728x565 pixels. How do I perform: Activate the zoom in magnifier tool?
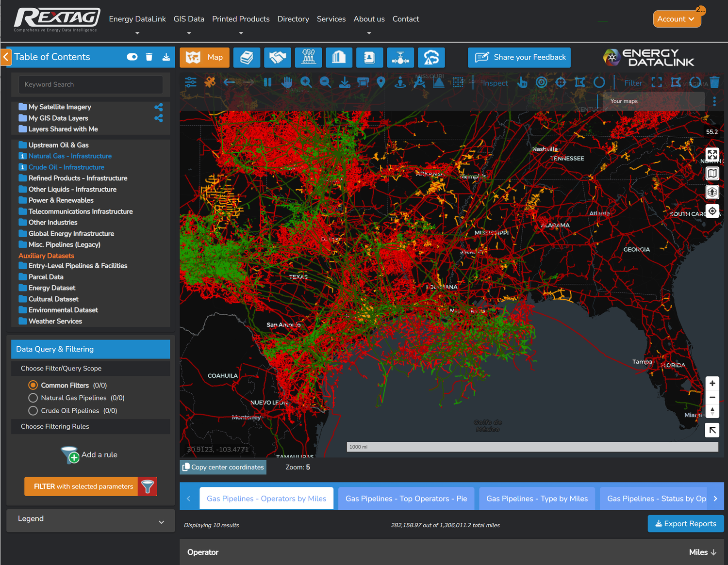tap(306, 82)
